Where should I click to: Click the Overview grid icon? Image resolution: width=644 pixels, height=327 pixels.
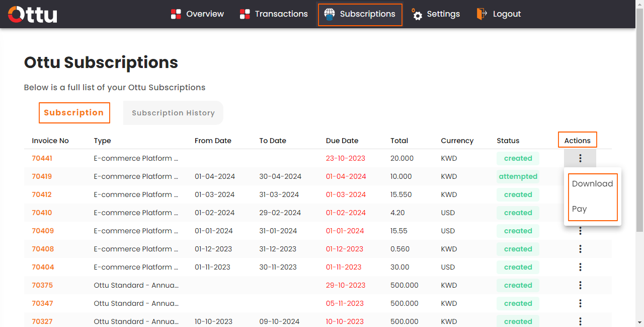(x=176, y=14)
